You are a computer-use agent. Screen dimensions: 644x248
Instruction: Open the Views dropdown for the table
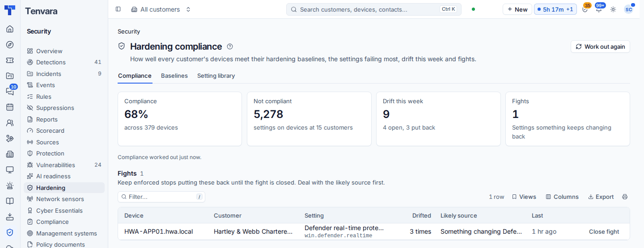tap(524, 197)
